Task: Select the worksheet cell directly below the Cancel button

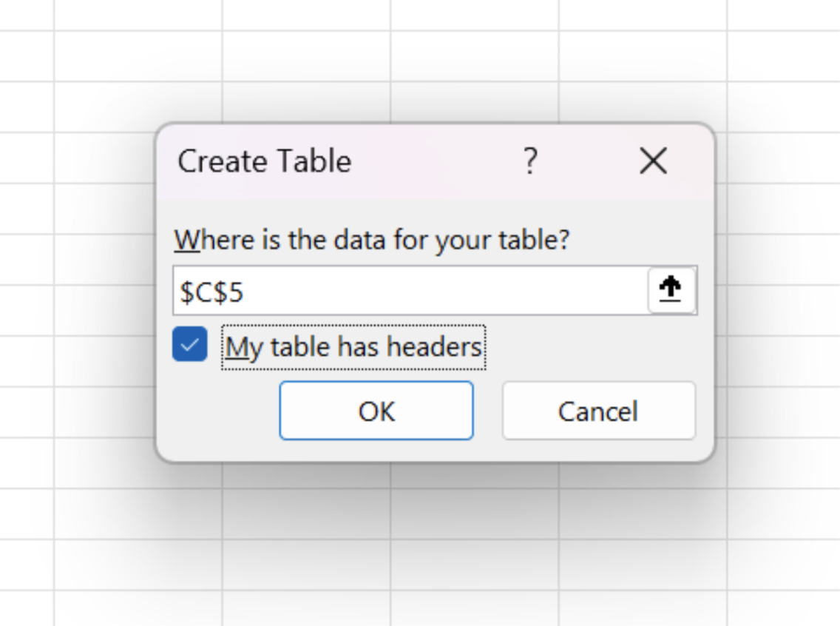Action: pos(643,514)
